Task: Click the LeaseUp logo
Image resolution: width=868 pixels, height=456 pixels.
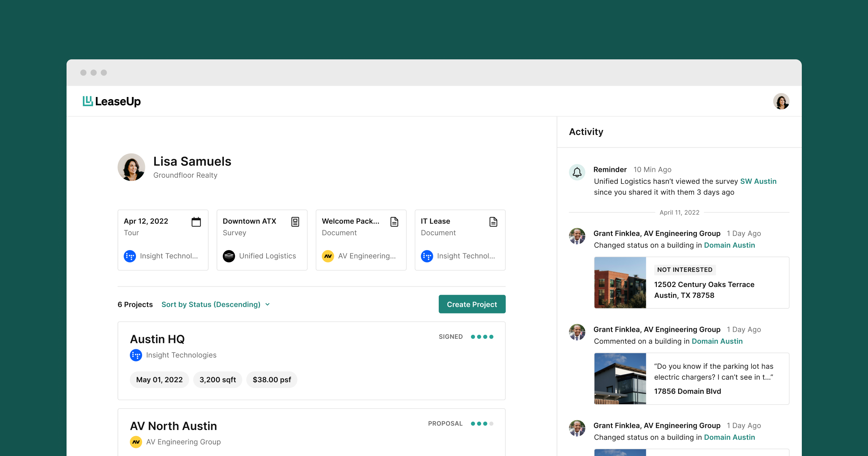Action: click(x=111, y=101)
